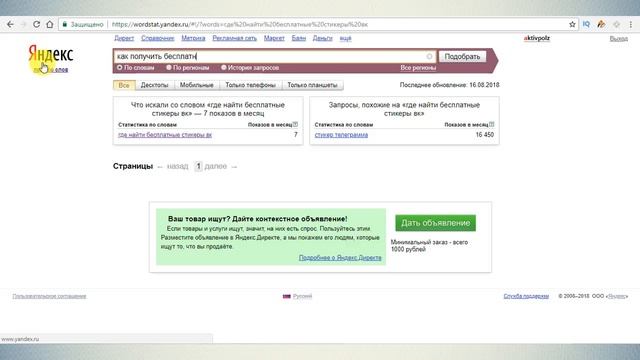Open the 'Справочник' top link
Image resolution: width=640 pixels, height=360 pixels.
click(x=158, y=38)
